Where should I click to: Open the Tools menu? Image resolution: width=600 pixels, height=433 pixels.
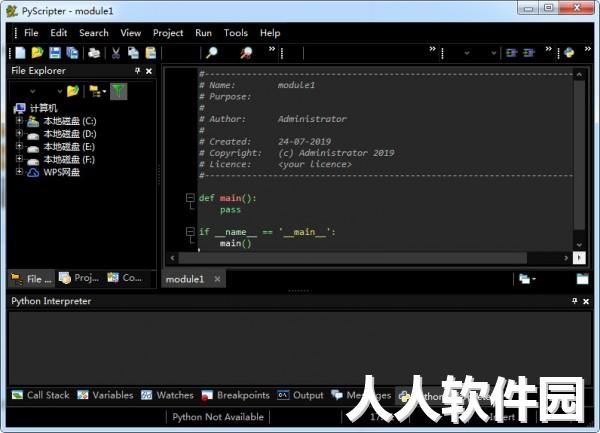(x=236, y=33)
